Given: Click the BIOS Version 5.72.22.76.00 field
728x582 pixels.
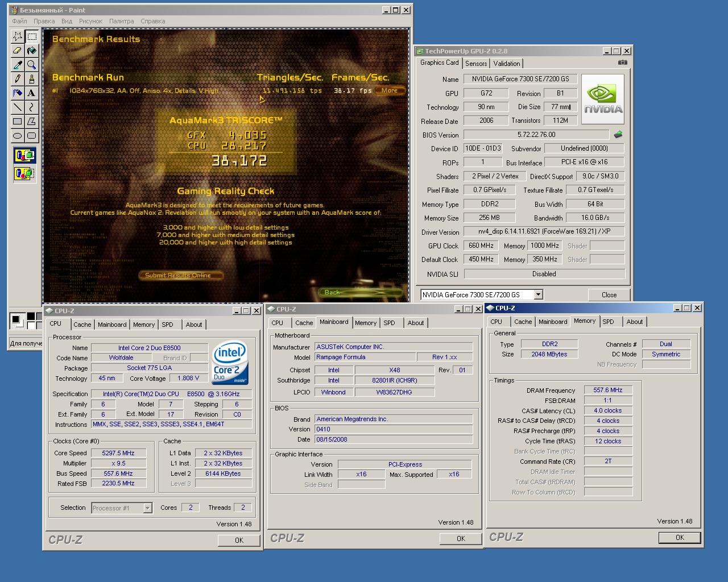Looking at the screenshot, I should click(x=536, y=135).
